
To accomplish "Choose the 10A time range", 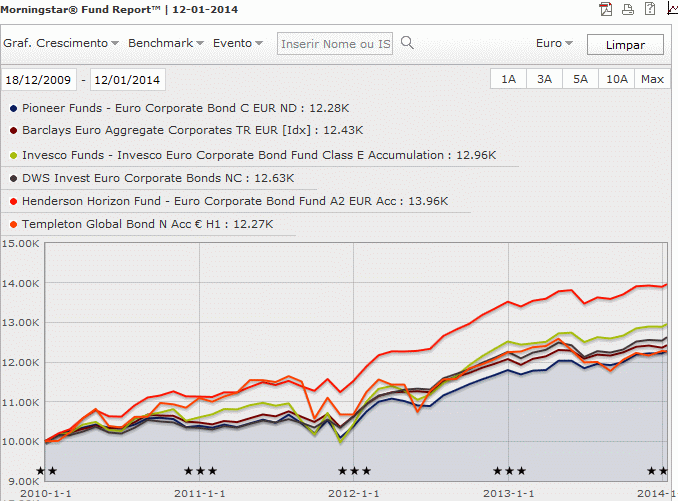I will pyautogui.click(x=617, y=79).
